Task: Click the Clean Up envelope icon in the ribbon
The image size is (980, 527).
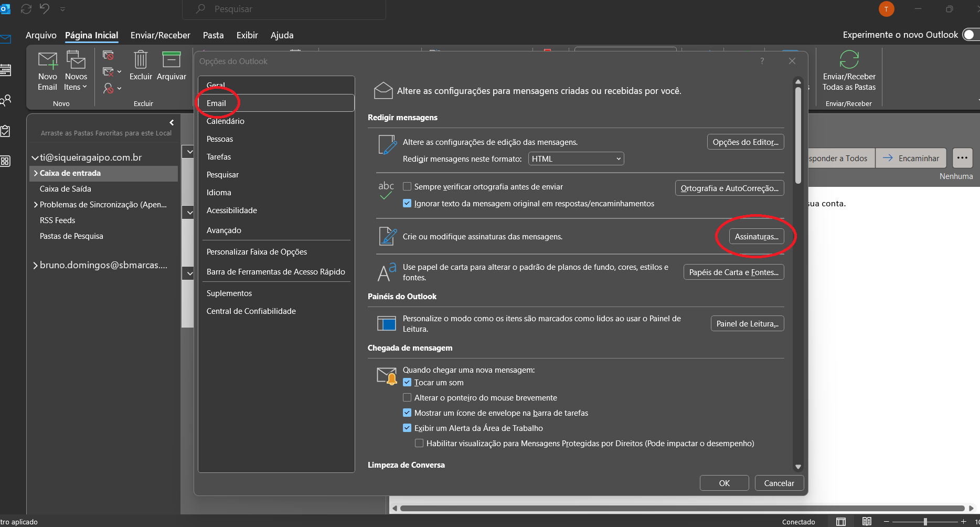Action: 108,72
